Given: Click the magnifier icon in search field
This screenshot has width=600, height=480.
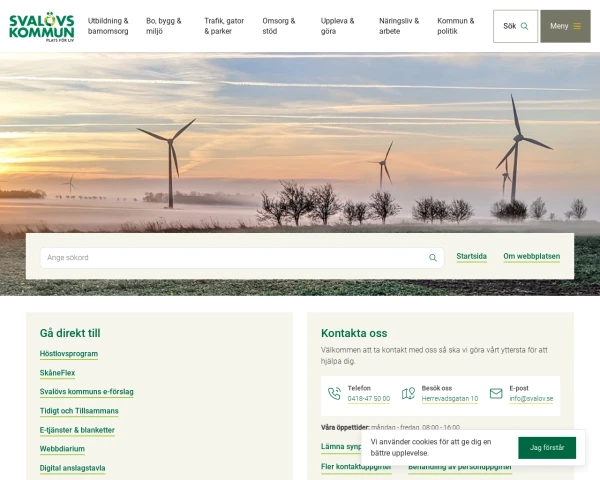Looking at the screenshot, I should [x=433, y=258].
